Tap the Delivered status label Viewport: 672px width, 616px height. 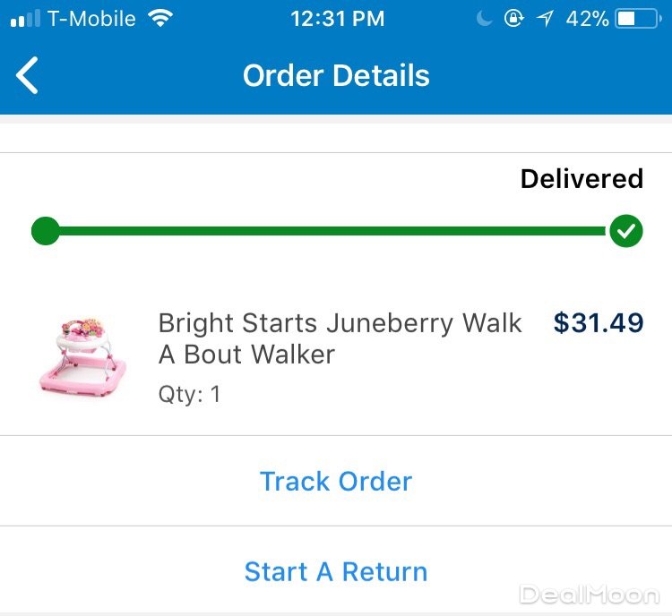(582, 179)
